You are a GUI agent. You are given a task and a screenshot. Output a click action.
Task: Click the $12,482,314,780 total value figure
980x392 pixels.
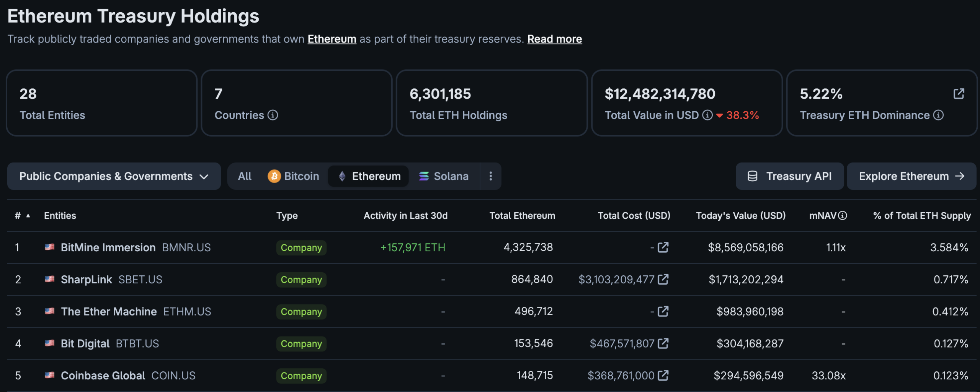point(660,94)
